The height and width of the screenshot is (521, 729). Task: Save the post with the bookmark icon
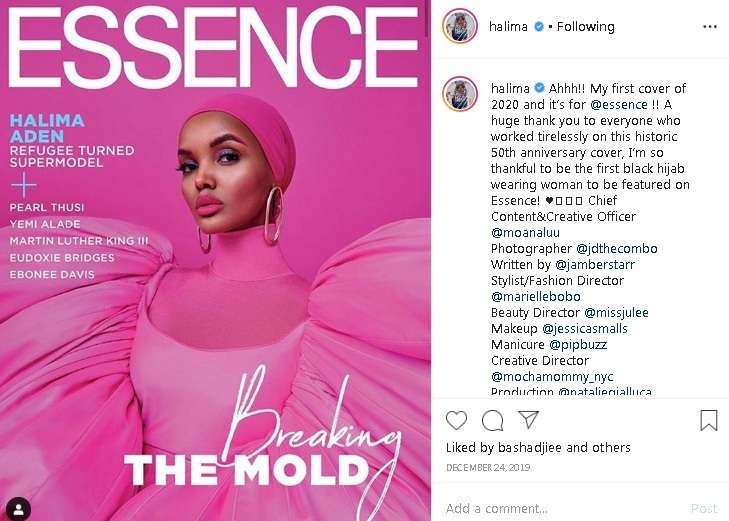click(709, 420)
